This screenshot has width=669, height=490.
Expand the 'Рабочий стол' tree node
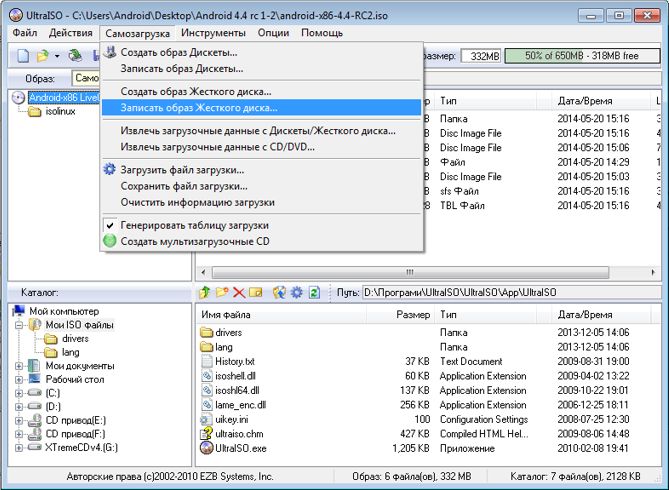20,380
